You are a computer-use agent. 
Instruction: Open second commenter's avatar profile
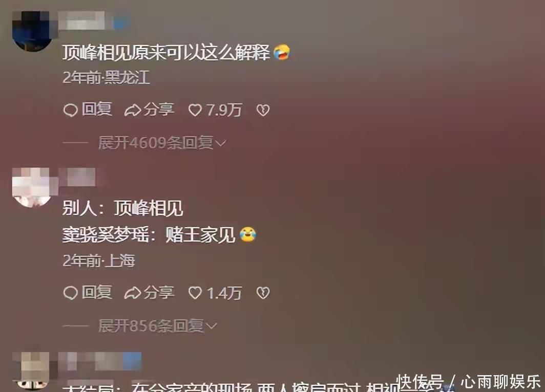click(x=32, y=187)
